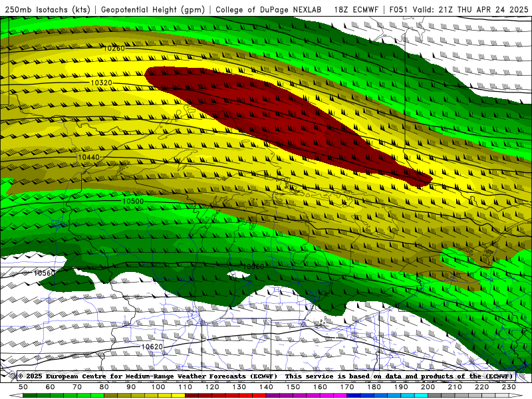Click the 10440 height contour label

89,157
